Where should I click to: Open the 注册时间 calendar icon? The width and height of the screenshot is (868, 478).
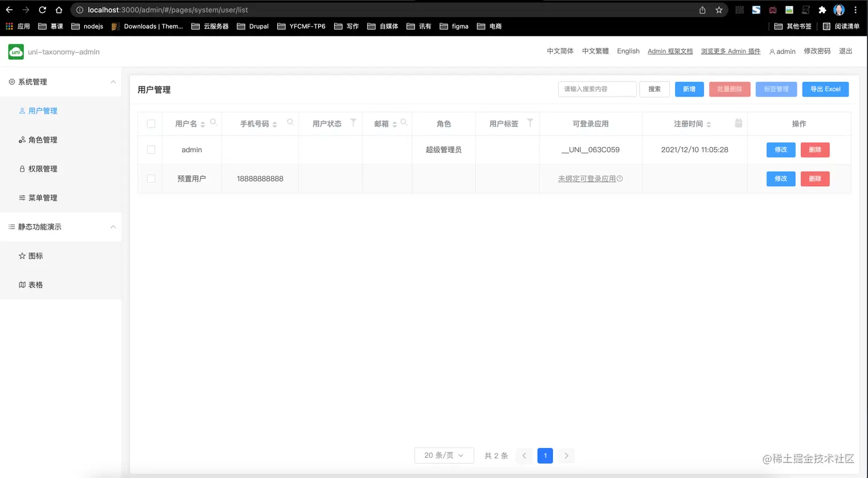point(738,123)
